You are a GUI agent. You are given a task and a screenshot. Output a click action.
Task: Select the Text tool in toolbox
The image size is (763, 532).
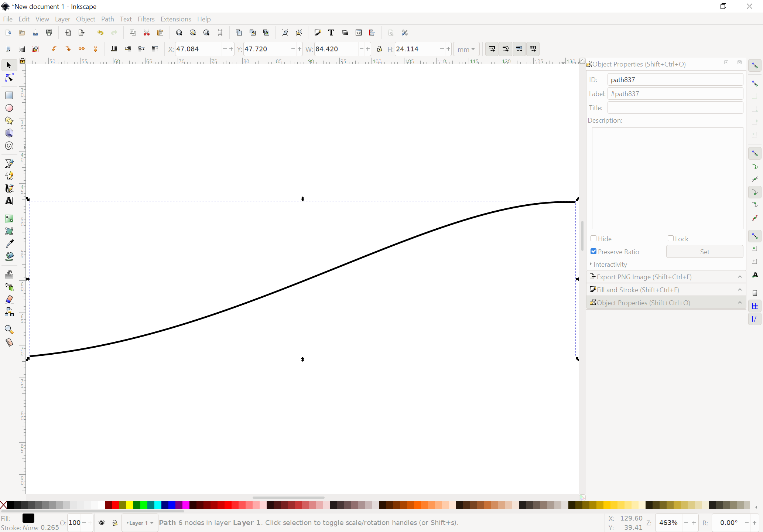click(x=9, y=201)
